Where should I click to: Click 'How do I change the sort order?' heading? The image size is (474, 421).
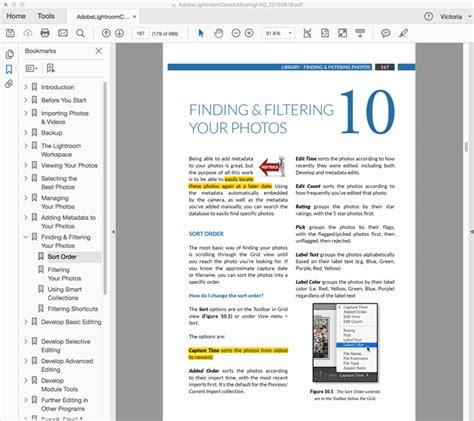click(x=226, y=296)
